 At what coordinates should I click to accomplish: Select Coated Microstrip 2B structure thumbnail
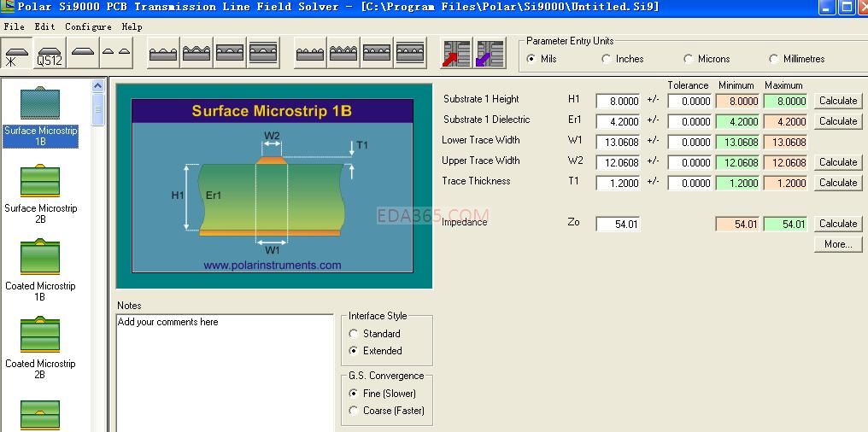[40, 349]
